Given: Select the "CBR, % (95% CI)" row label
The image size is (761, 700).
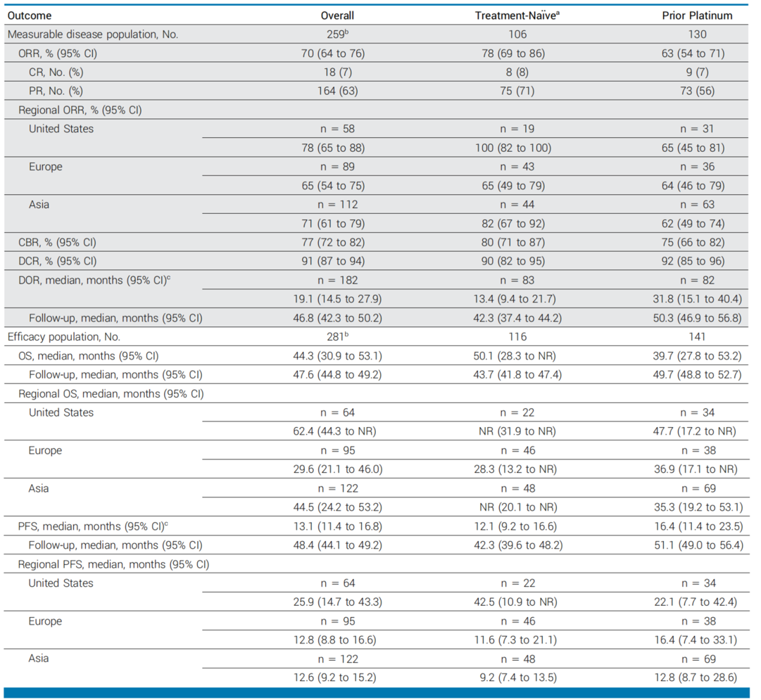Looking at the screenshot, I should tap(58, 242).
